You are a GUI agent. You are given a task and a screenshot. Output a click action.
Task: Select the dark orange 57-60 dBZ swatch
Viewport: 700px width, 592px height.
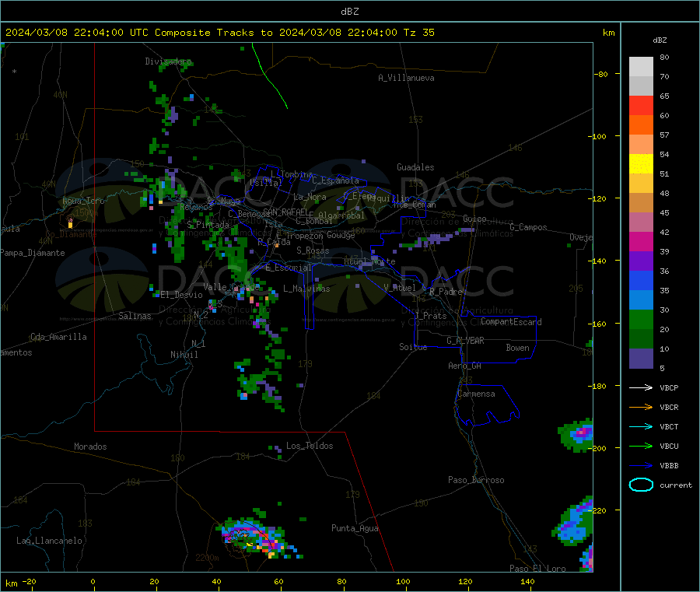pos(641,125)
